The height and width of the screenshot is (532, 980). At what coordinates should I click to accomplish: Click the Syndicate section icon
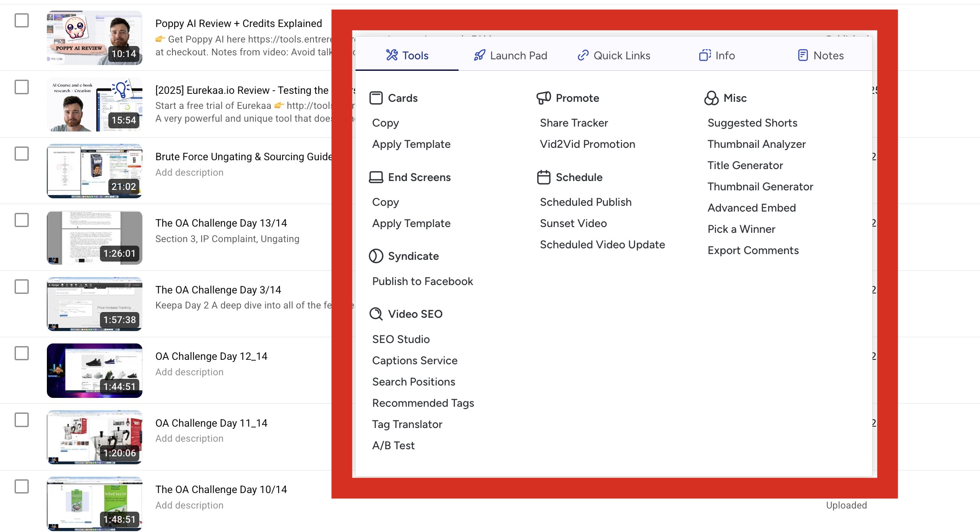point(376,256)
